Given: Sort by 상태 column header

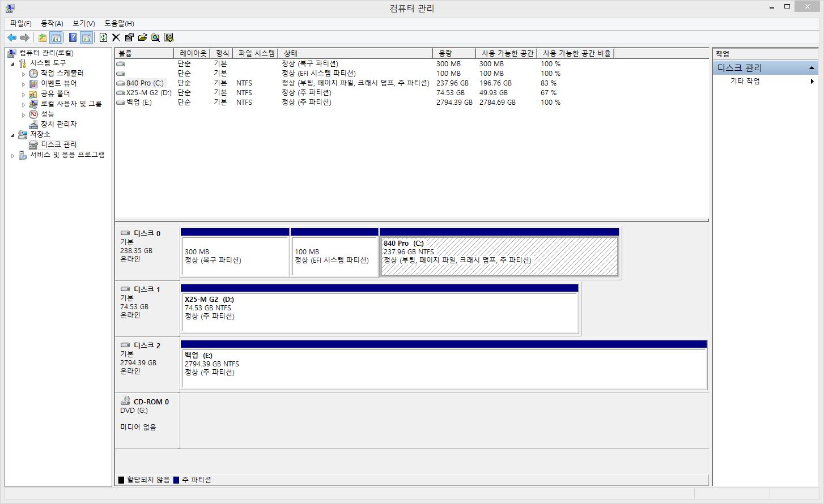Looking at the screenshot, I should (x=355, y=53).
